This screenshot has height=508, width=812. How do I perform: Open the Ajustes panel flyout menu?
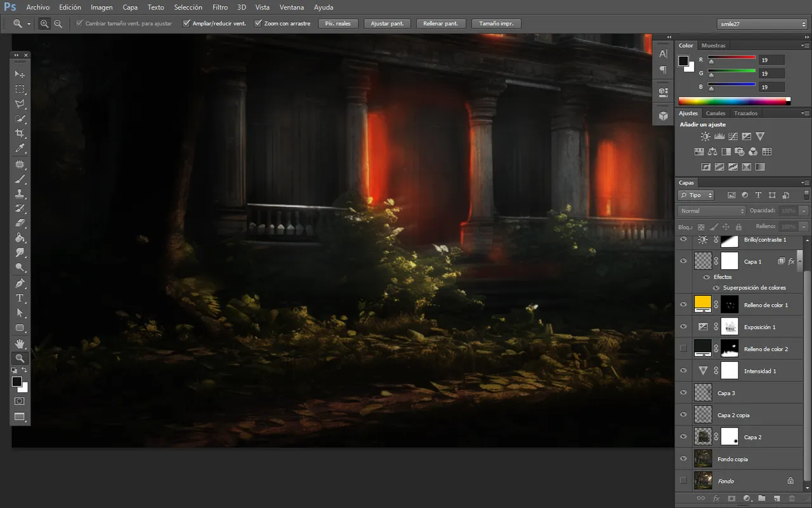pyautogui.click(x=806, y=113)
